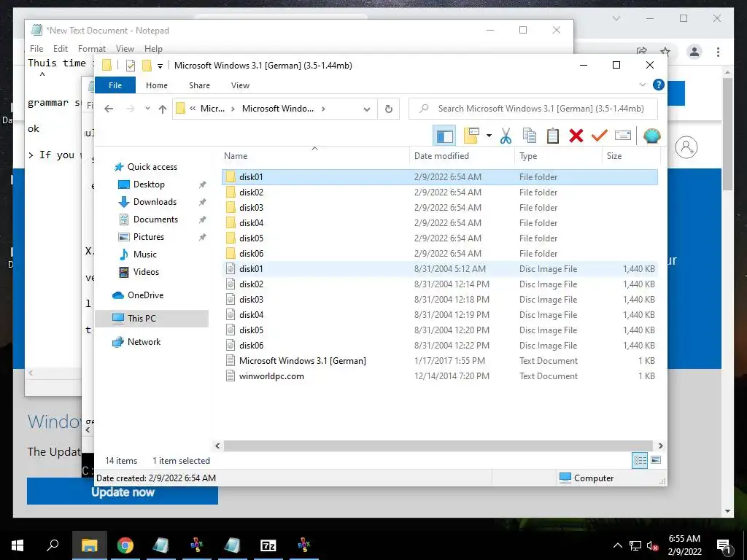Image resolution: width=747 pixels, height=560 pixels.
Task: Toggle the navigation pane toolbar icon
Action: point(444,136)
